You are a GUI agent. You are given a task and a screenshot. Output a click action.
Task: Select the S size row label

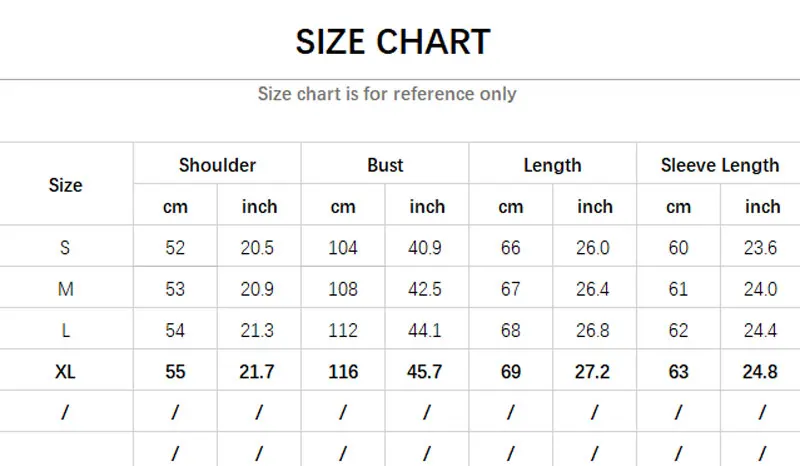[x=65, y=248]
